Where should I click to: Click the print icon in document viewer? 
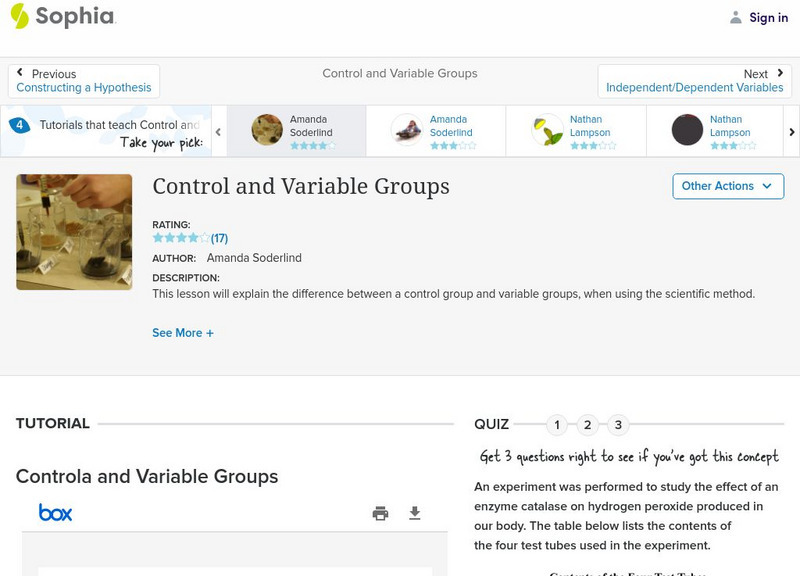point(380,513)
